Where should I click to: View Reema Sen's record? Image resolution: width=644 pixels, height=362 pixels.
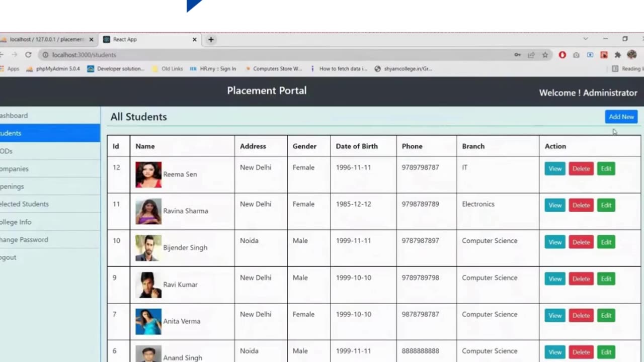click(x=555, y=168)
